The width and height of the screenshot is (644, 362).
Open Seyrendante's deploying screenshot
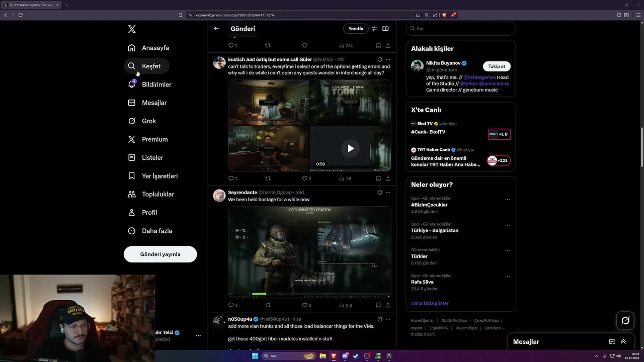click(309, 252)
